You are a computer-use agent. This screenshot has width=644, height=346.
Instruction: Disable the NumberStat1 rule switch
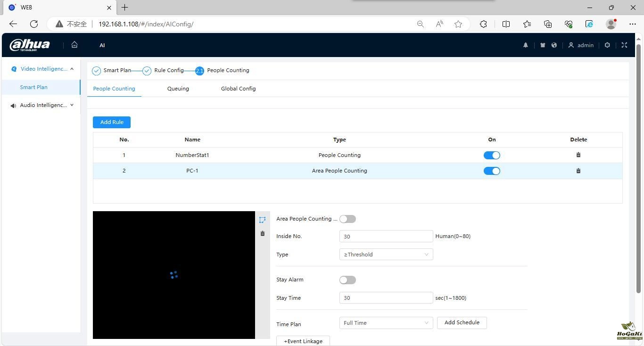click(x=492, y=155)
